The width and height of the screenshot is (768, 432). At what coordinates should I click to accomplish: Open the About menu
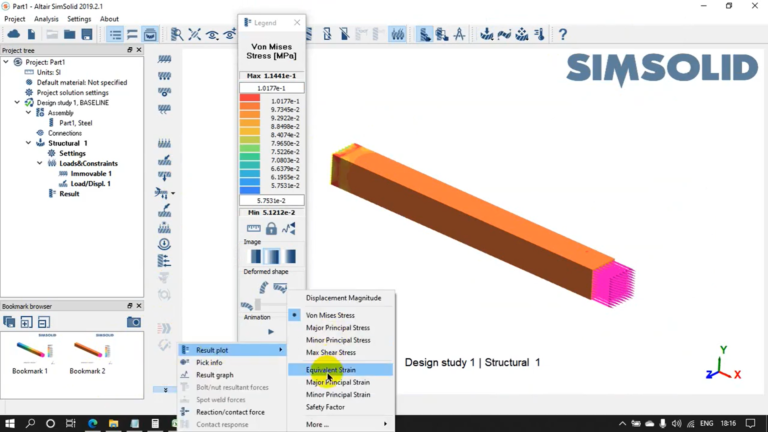click(109, 19)
